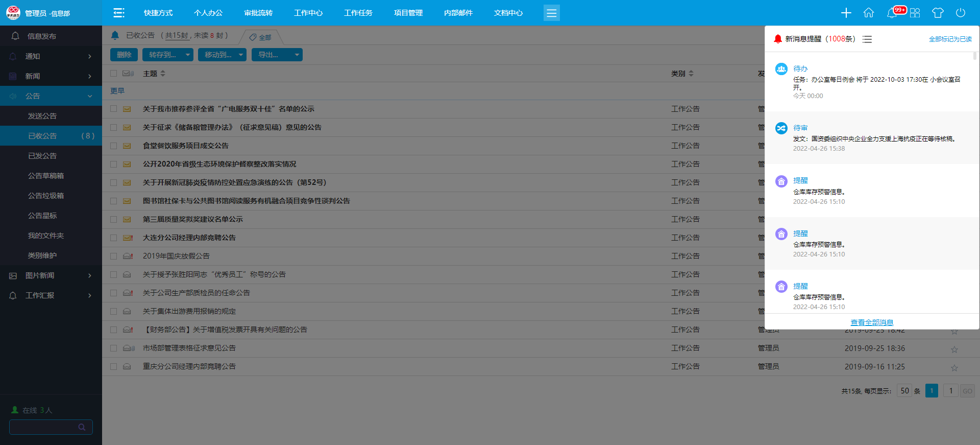Click 全部标记为已读 link
The height and width of the screenshot is (445, 980).
(950, 39)
